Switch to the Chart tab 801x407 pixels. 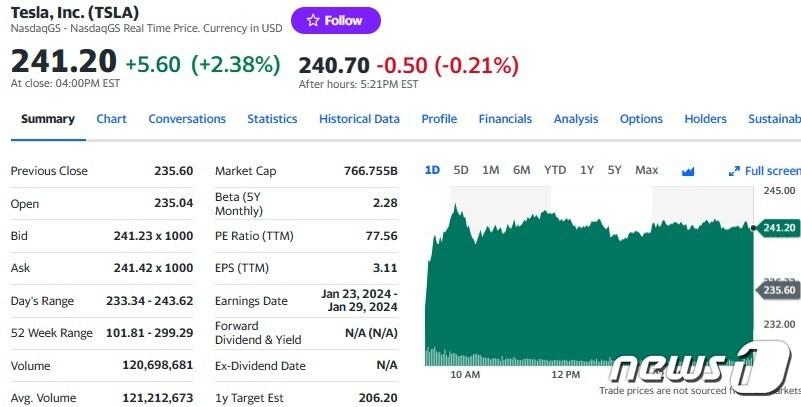(111, 119)
